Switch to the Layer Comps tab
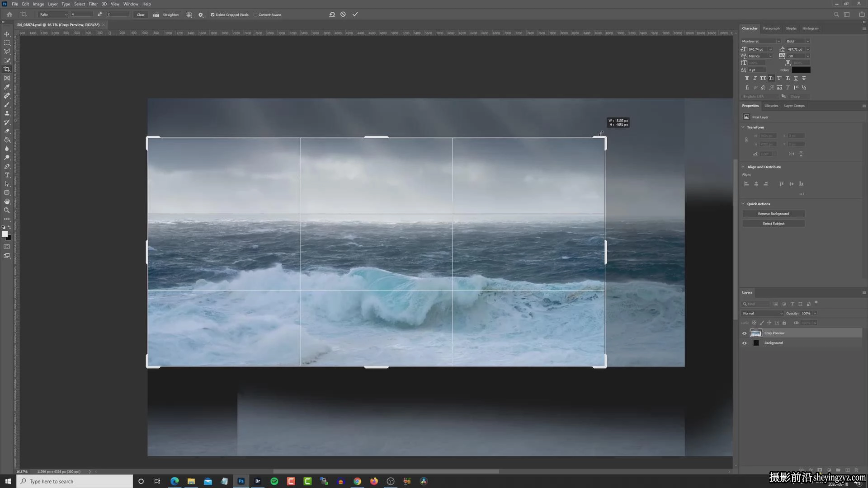Image resolution: width=868 pixels, height=488 pixels. [794, 106]
